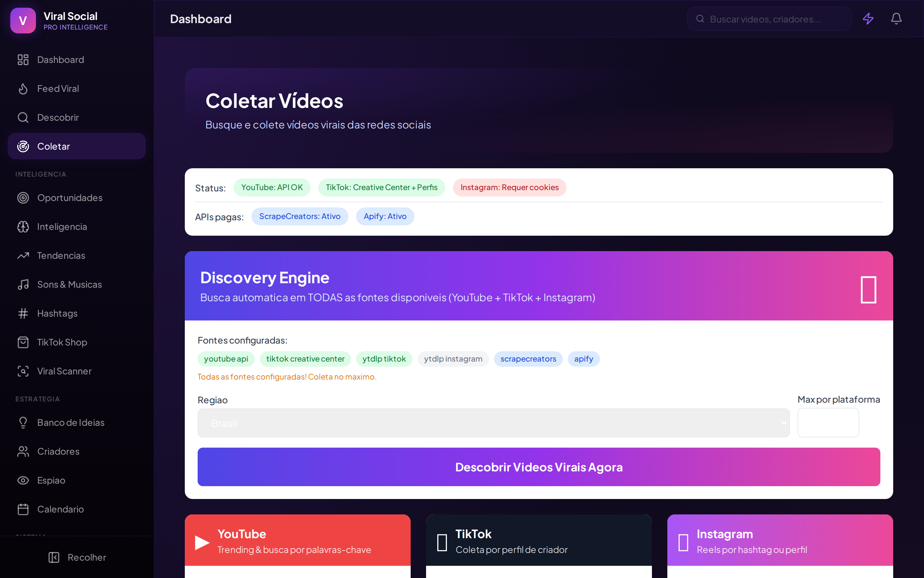Open the Dashboard menu item
The image size is (924, 578).
pos(76,60)
